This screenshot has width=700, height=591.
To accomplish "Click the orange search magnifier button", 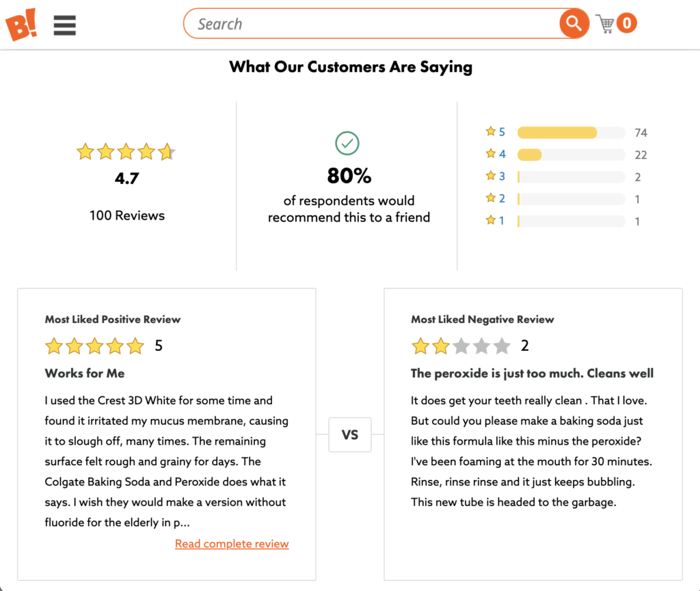I will coord(574,24).
